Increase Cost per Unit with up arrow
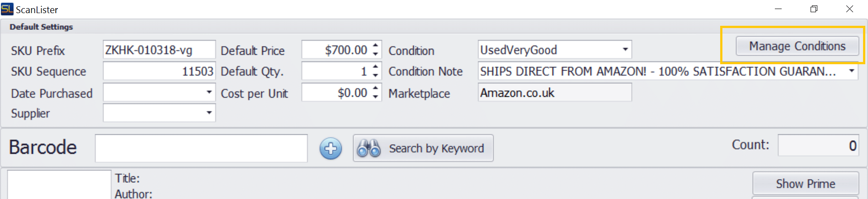 click(375, 88)
